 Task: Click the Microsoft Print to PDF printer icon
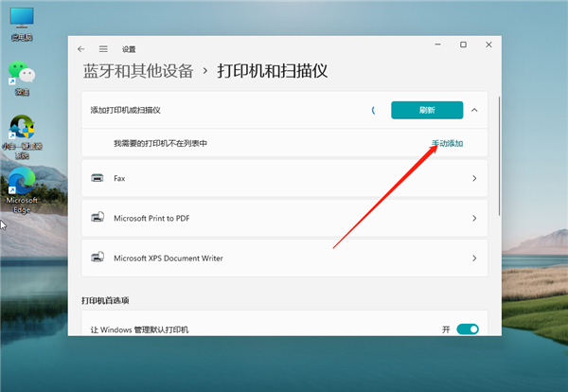pyautogui.click(x=98, y=218)
